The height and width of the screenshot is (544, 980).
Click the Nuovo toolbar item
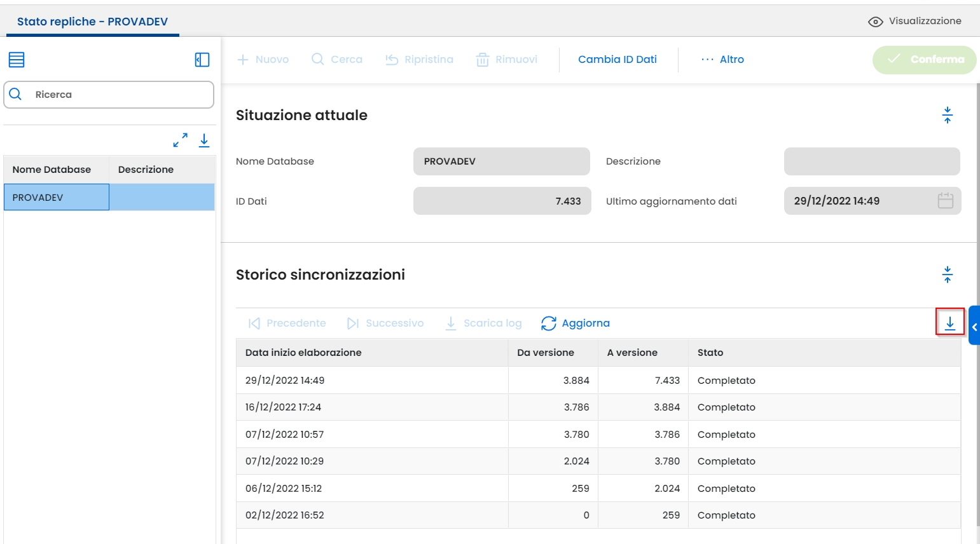click(263, 59)
